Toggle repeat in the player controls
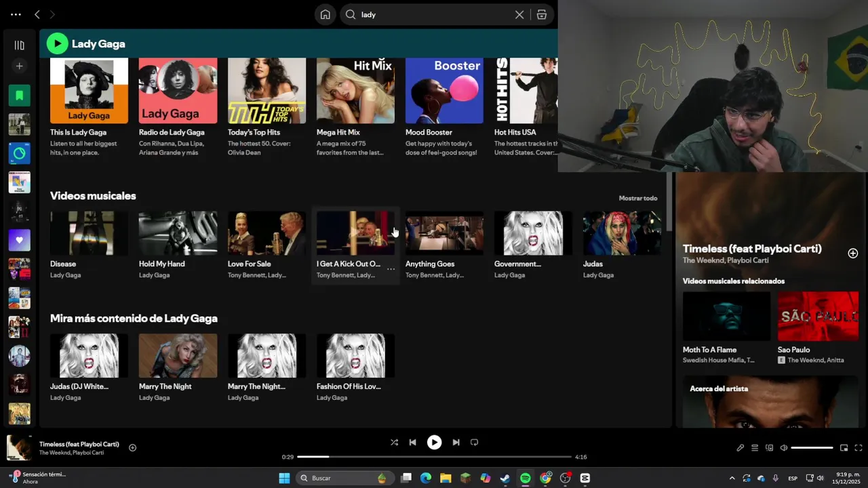The height and width of the screenshot is (488, 868). [x=474, y=442]
